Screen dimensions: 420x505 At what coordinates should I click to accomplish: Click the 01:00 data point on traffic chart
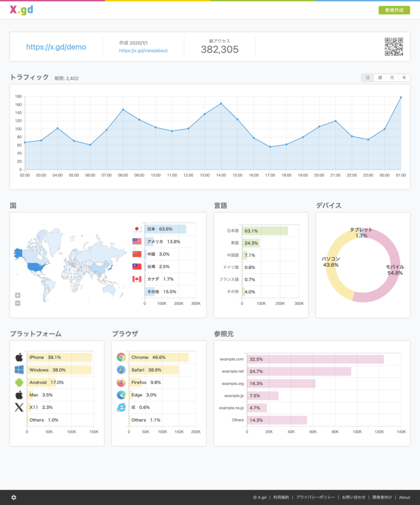click(401, 97)
